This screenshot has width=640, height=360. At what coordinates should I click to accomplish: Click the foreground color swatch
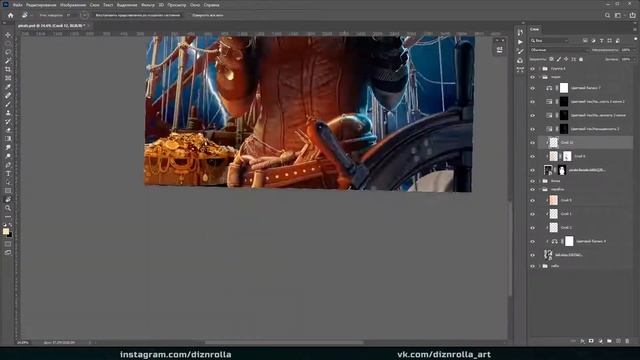coord(6,231)
